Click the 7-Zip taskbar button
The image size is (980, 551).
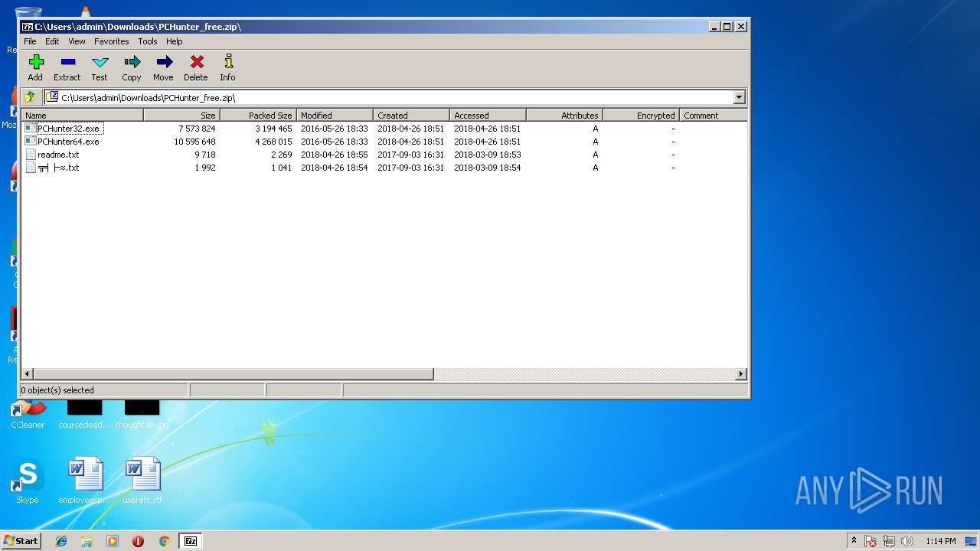click(x=191, y=541)
